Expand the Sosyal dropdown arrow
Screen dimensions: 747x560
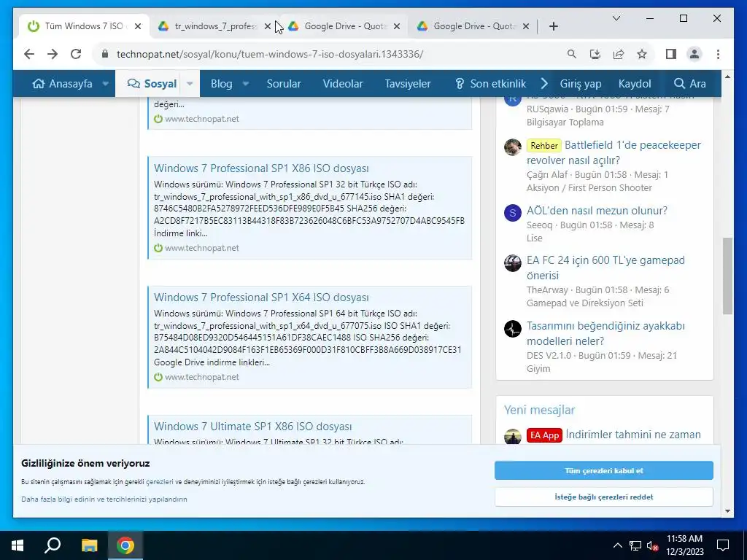190,84
